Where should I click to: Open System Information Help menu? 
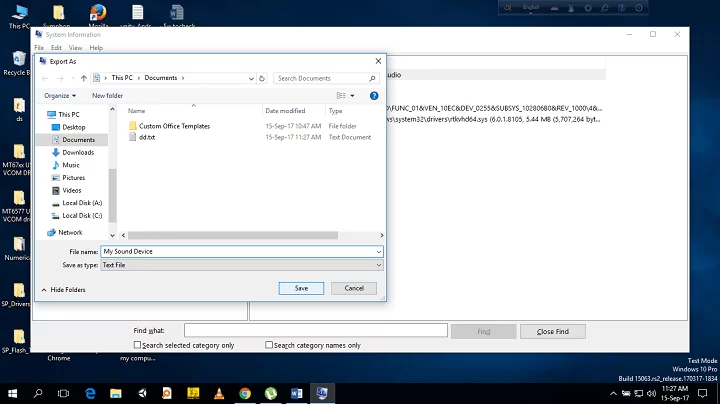click(x=96, y=48)
